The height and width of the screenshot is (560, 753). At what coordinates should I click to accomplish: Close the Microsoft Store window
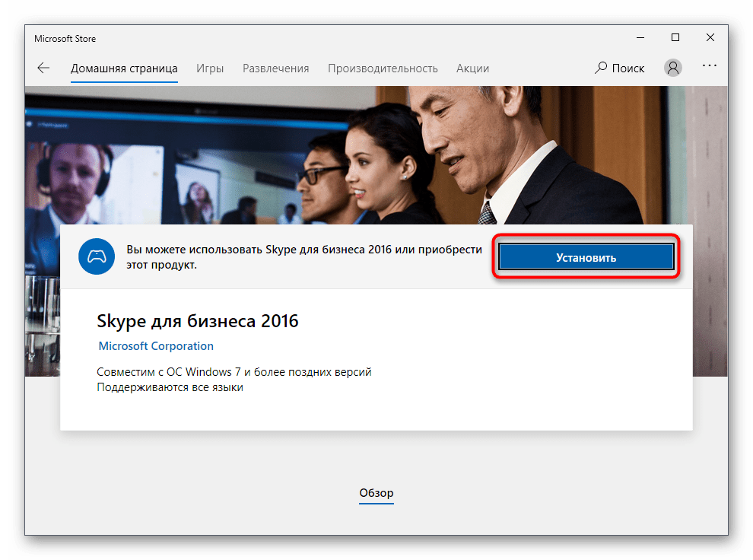pos(710,38)
